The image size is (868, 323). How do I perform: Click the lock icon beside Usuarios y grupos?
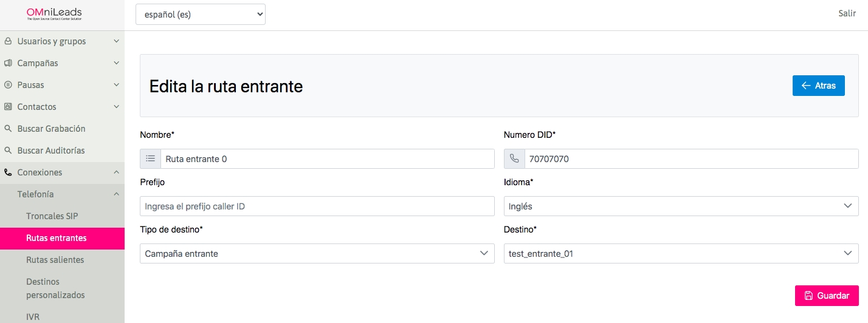[8, 41]
